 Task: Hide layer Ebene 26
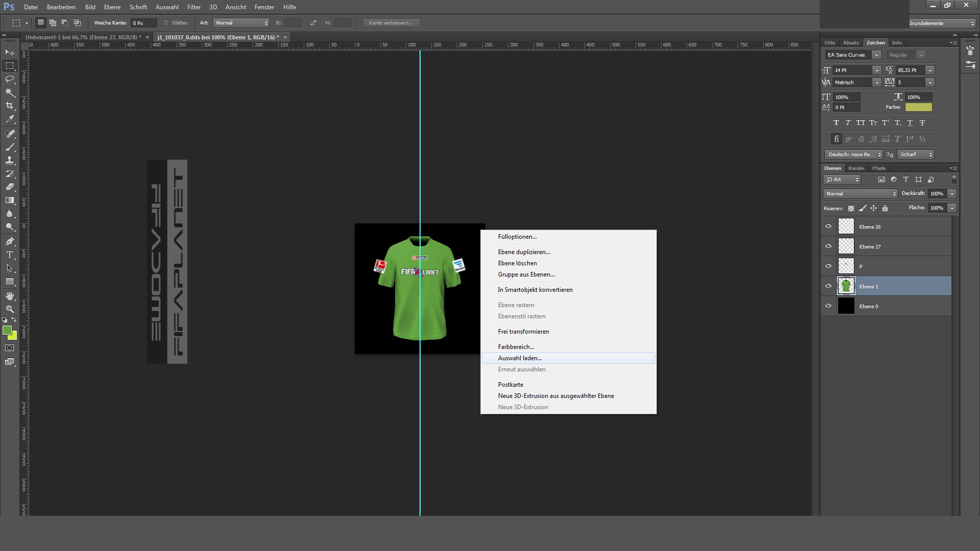coord(828,227)
